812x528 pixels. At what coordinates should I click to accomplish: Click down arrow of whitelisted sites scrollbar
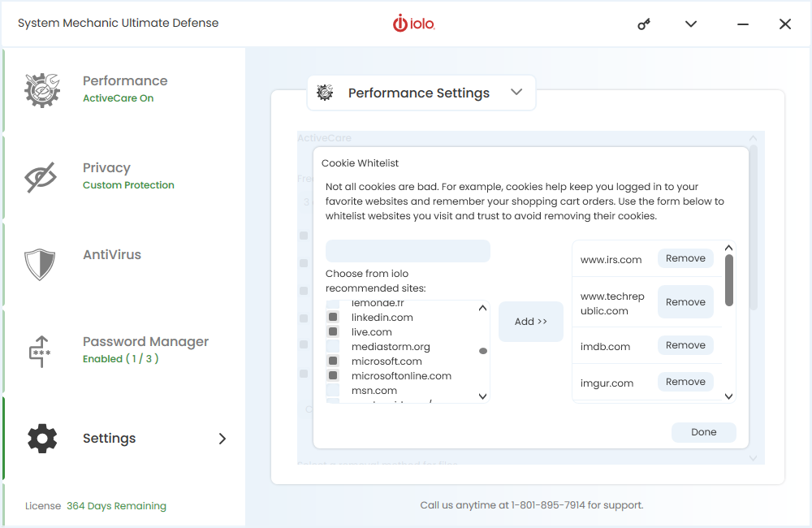(728, 396)
